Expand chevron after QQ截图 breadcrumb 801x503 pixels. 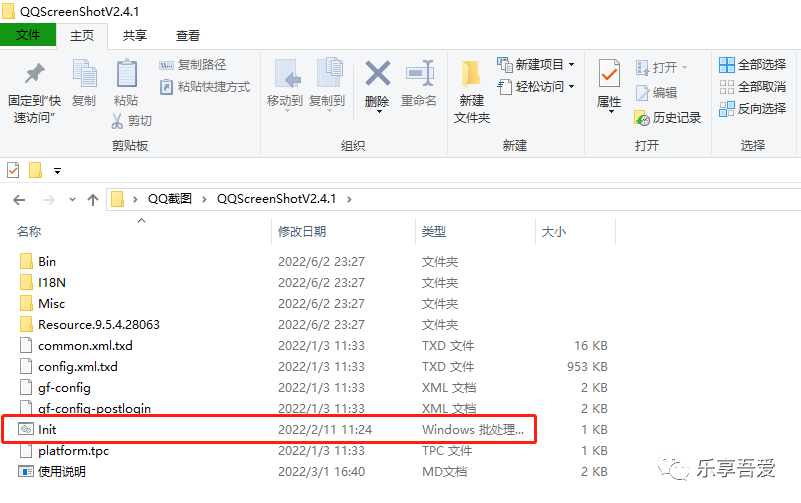pyautogui.click(x=204, y=199)
